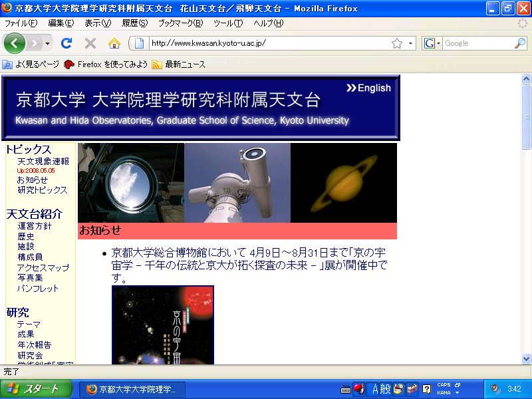Viewport: 532px width, 399px height.
Task: Open the ブックマーク(B) menu
Action: (x=180, y=23)
